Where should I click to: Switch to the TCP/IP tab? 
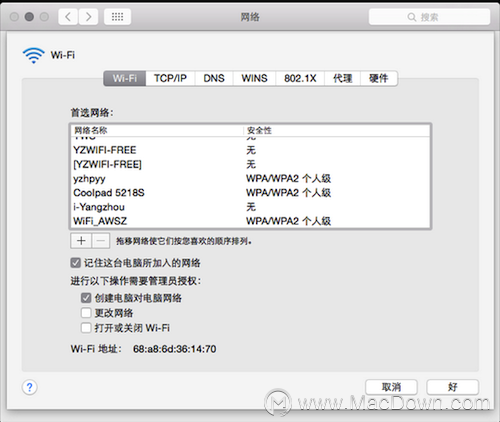click(x=170, y=78)
